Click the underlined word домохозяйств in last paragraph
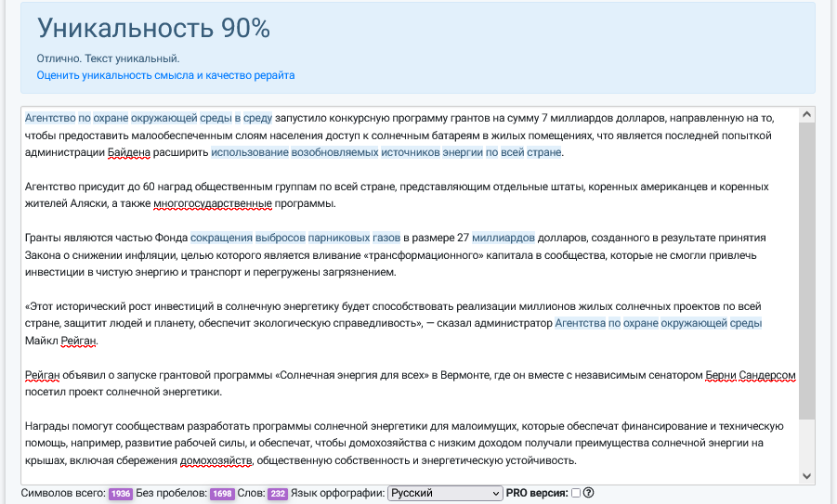The width and height of the screenshot is (837, 504). point(216,460)
